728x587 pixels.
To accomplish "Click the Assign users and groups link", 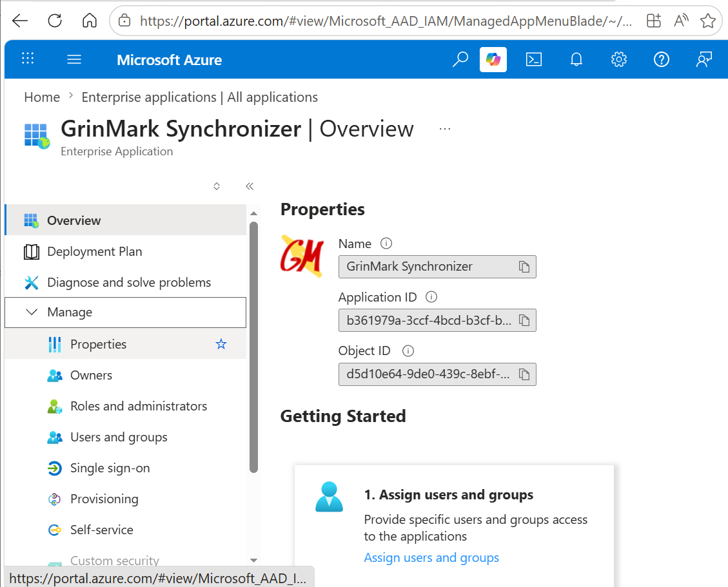I will (431, 557).
